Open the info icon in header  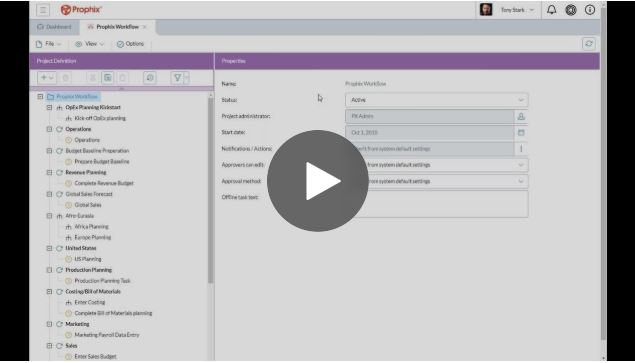pyautogui.click(x=590, y=10)
